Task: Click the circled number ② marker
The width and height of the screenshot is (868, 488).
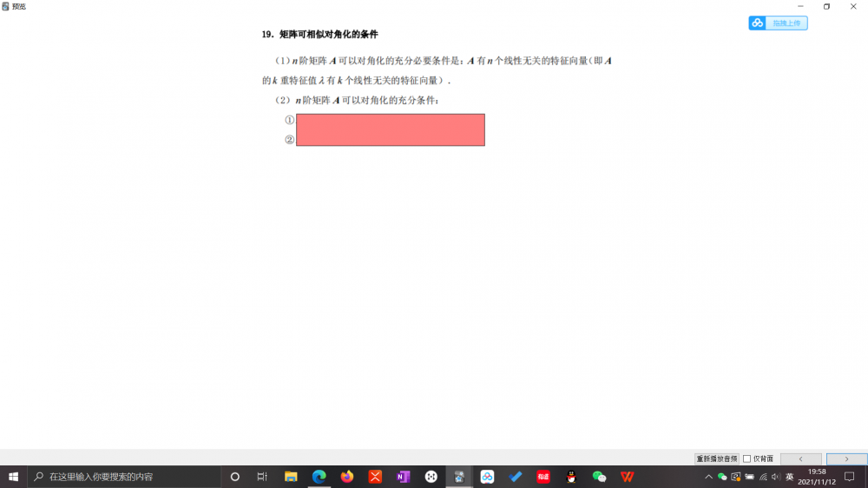Action: 290,140
